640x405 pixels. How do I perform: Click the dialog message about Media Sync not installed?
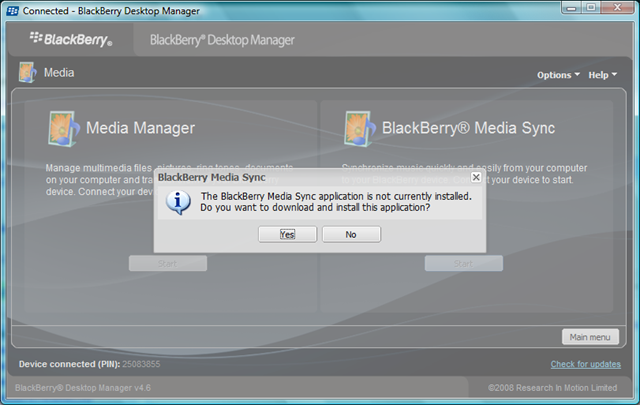pos(336,202)
